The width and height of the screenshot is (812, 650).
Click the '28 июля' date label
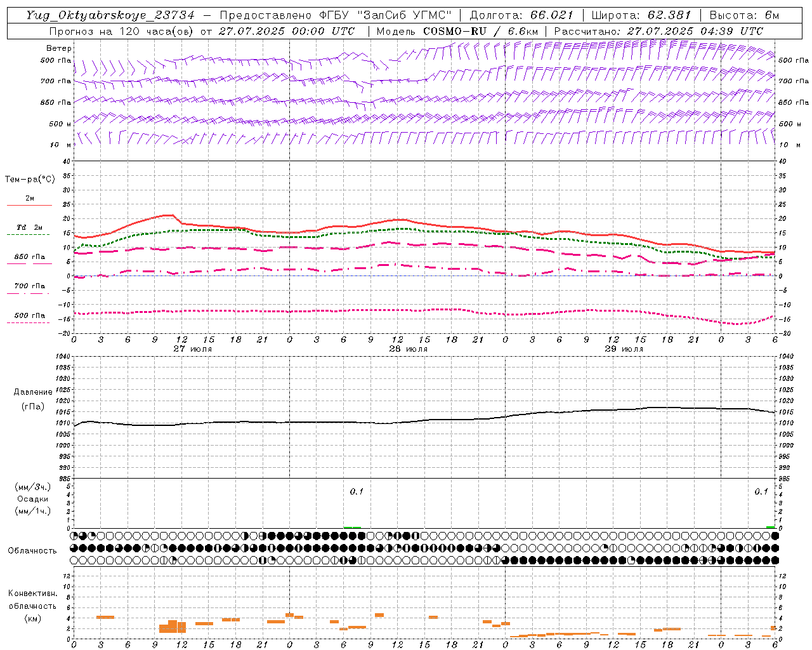click(x=409, y=349)
